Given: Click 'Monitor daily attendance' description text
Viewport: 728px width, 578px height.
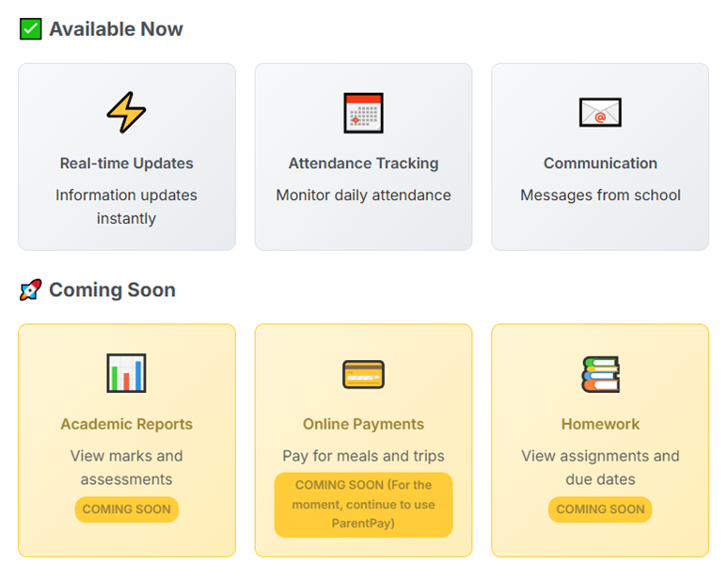Looking at the screenshot, I should (x=363, y=195).
